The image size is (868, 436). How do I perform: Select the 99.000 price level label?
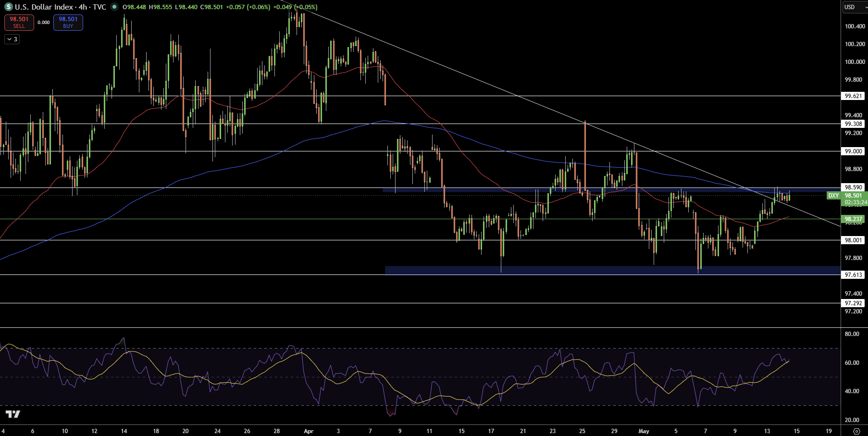click(x=854, y=151)
